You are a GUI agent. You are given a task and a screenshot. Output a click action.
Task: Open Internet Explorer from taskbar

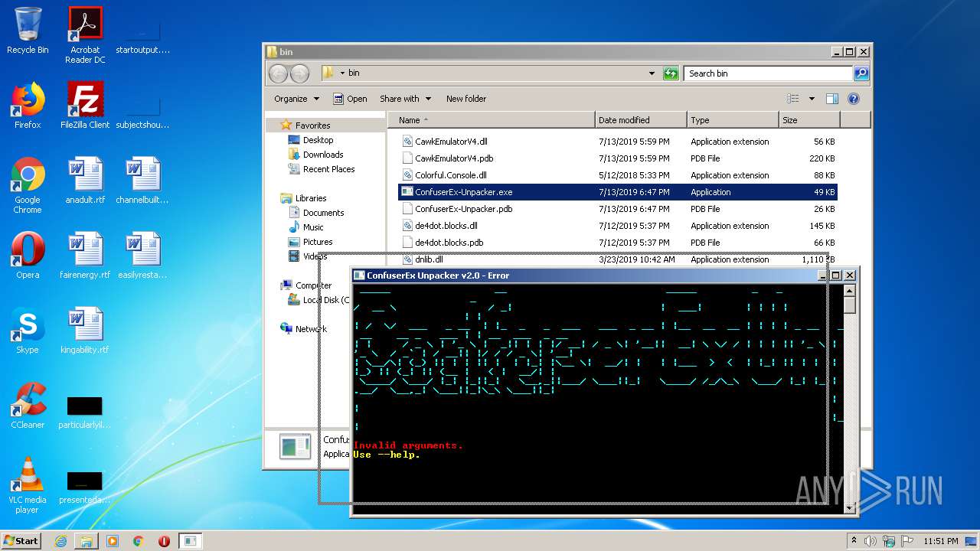(x=60, y=541)
